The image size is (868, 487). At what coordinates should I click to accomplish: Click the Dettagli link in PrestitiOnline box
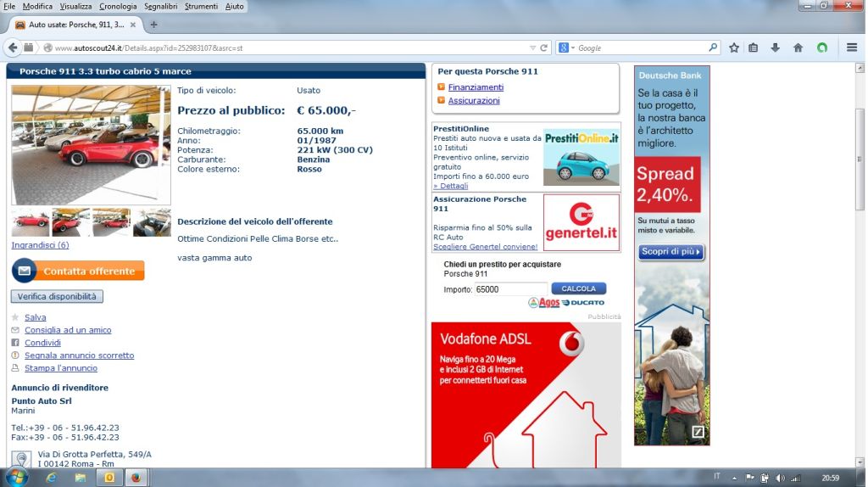click(451, 186)
